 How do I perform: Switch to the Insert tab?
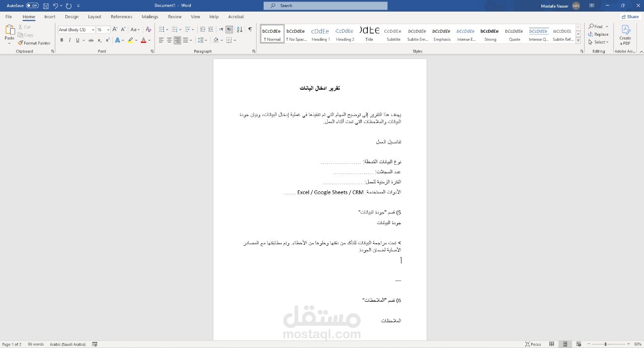(50, 17)
